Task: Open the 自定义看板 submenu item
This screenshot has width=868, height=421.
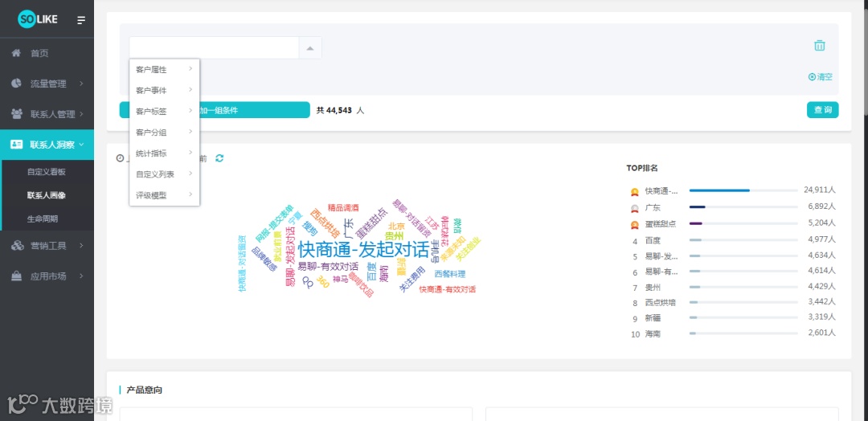Action: [x=47, y=171]
